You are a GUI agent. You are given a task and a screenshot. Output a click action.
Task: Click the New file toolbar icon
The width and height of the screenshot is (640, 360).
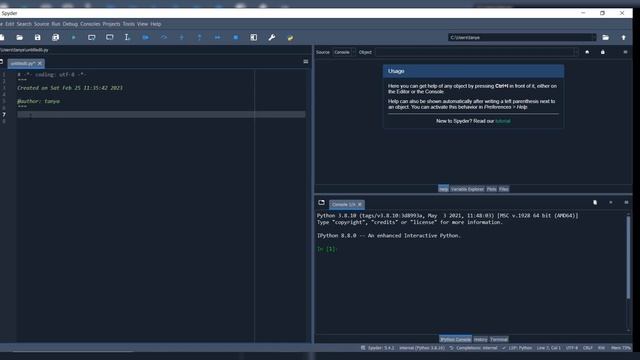(2, 38)
